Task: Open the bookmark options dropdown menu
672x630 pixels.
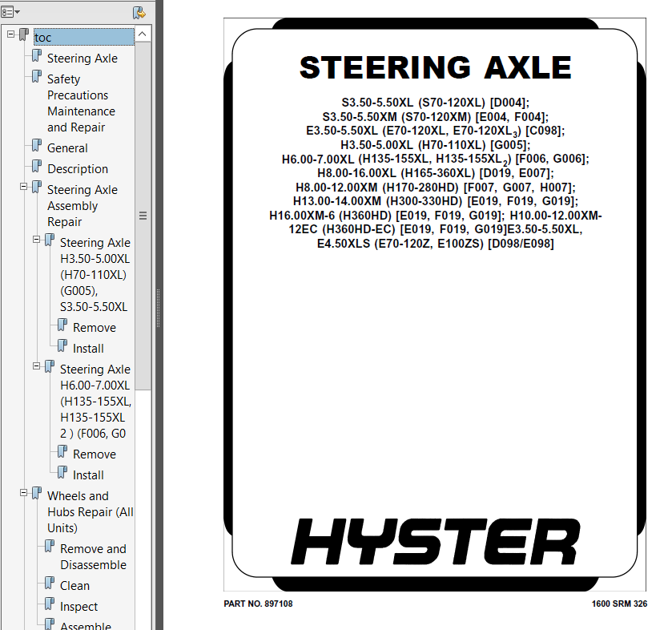Action: 10,12
